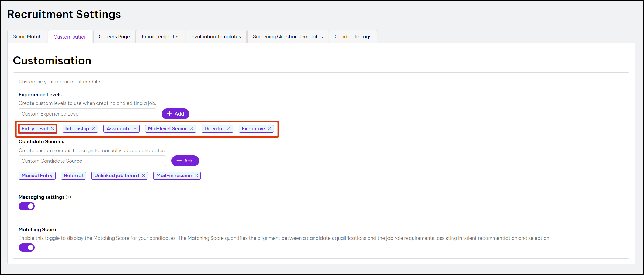This screenshot has width=644, height=275.
Task: Switch to the Careers Page tab
Action: 114,37
